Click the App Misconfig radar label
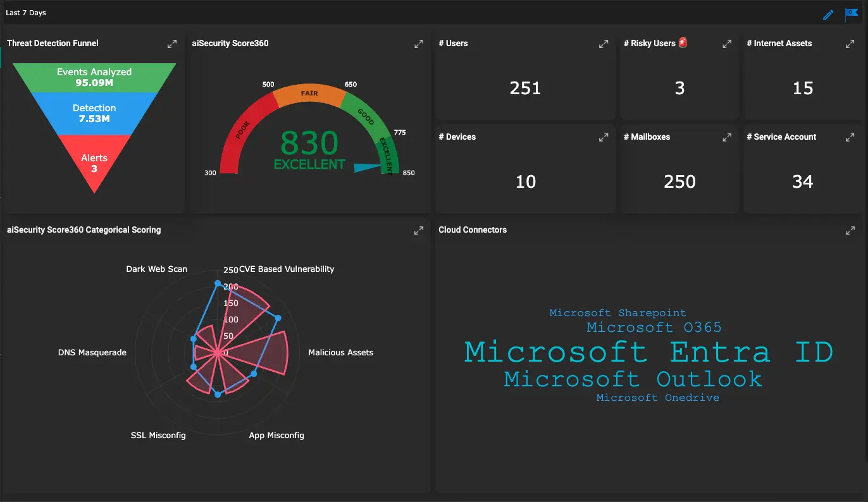 [x=276, y=436]
